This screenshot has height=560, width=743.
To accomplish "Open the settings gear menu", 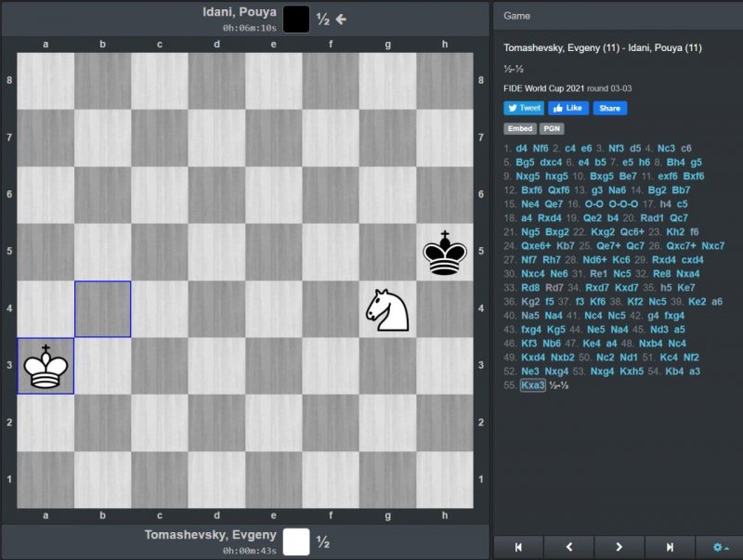I will click(720, 547).
